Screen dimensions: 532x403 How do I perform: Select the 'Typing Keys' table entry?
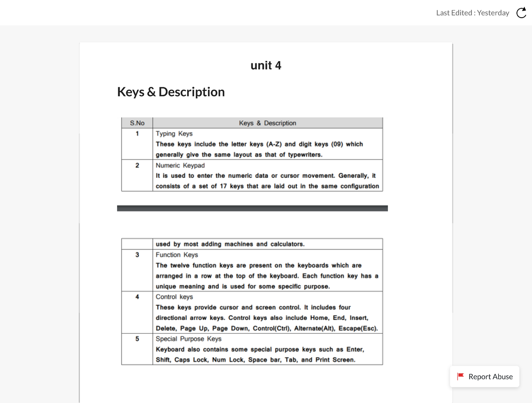[x=174, y=133]
